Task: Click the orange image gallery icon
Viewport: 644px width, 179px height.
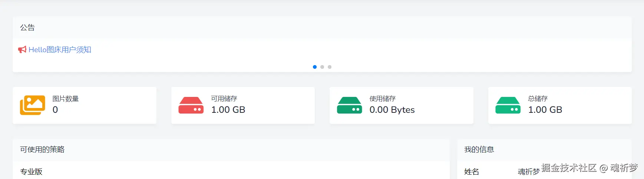Action: click(x=33, y=105)
